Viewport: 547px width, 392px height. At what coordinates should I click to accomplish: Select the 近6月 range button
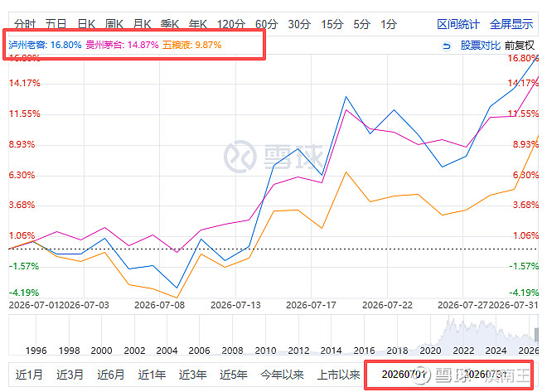click(x=110, y=375)
